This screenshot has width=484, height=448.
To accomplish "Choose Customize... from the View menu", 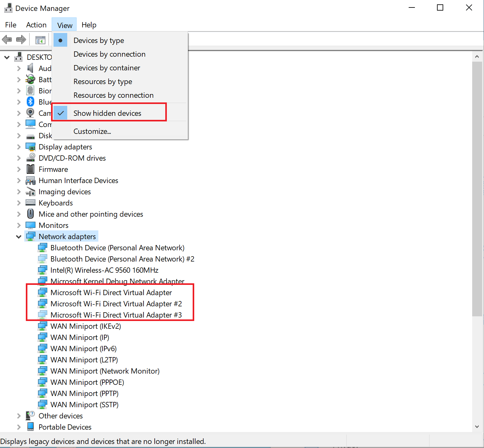I will 92,131.
